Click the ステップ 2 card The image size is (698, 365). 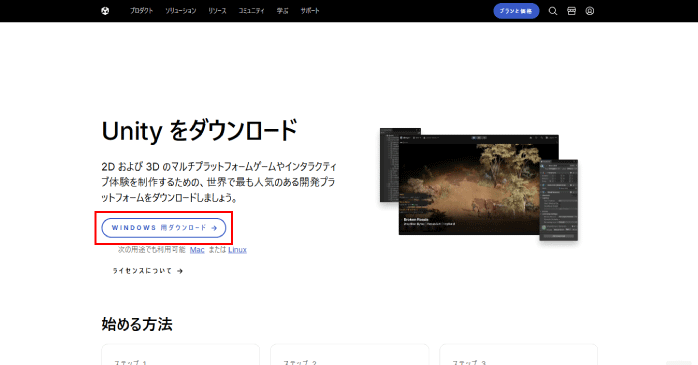click(x=349, y=354)
